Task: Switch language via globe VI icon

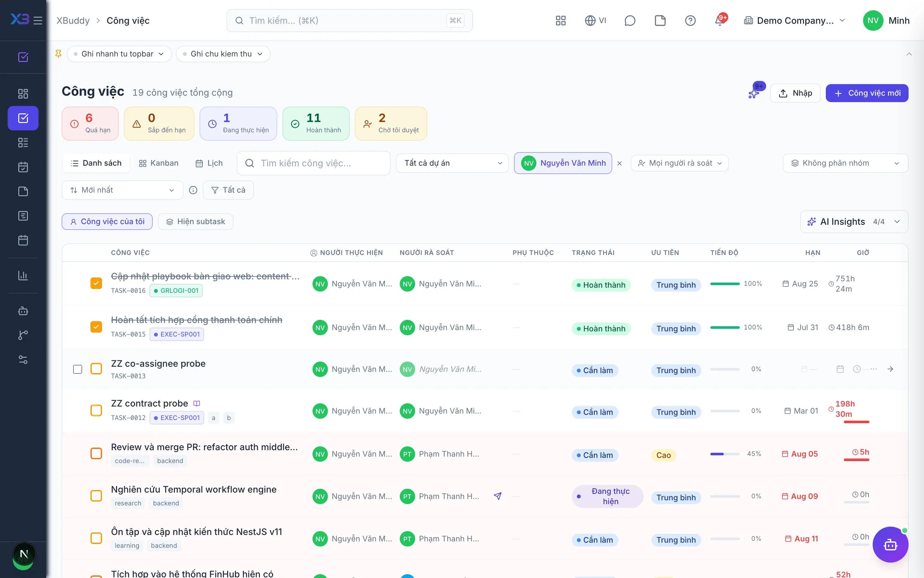Action: (x=595, y=20)
